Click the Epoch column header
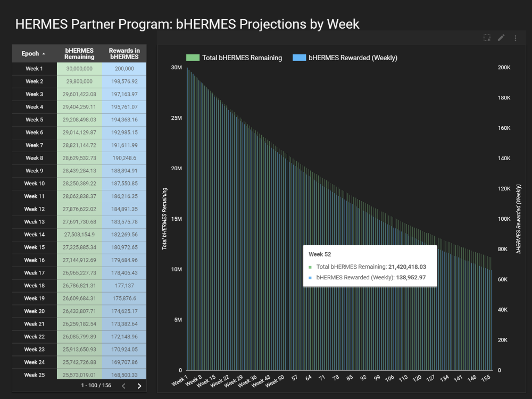532x399 pixels. 30,54
